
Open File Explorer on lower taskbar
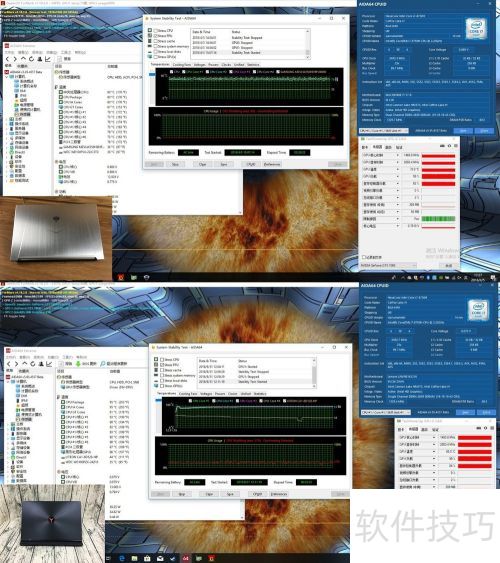(x=134, y=558)
